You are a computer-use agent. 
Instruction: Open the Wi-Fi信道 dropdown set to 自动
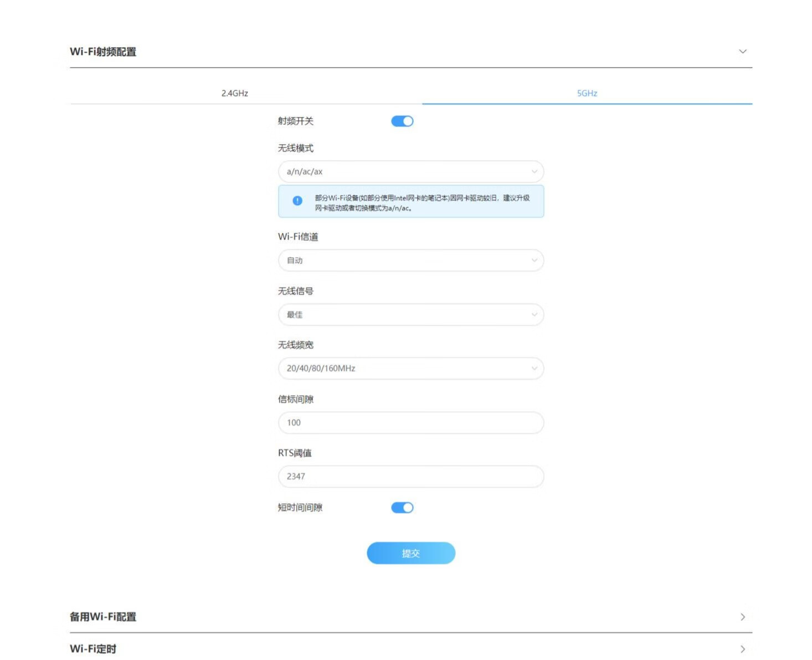[410, 260]
